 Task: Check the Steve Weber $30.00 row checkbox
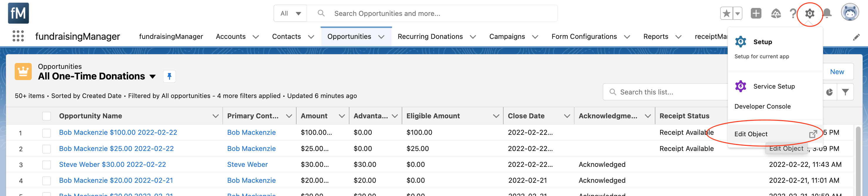[x=46, y=165]
